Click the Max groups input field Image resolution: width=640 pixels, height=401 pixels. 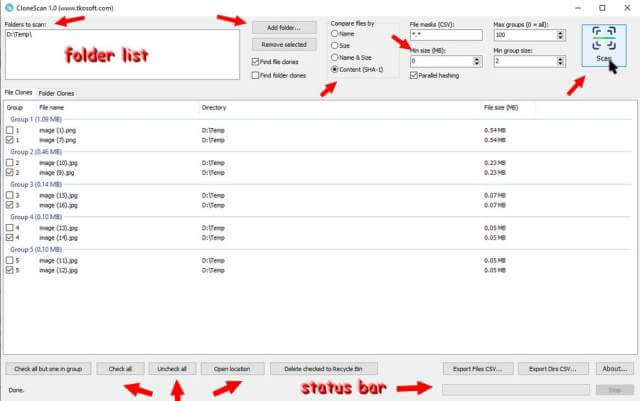(x=525, y=35)
